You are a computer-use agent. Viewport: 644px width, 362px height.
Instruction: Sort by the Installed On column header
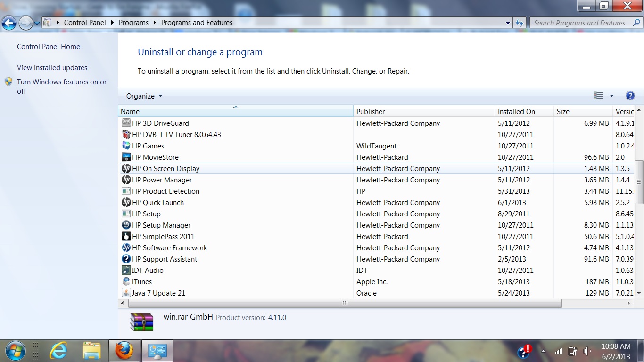524,111
